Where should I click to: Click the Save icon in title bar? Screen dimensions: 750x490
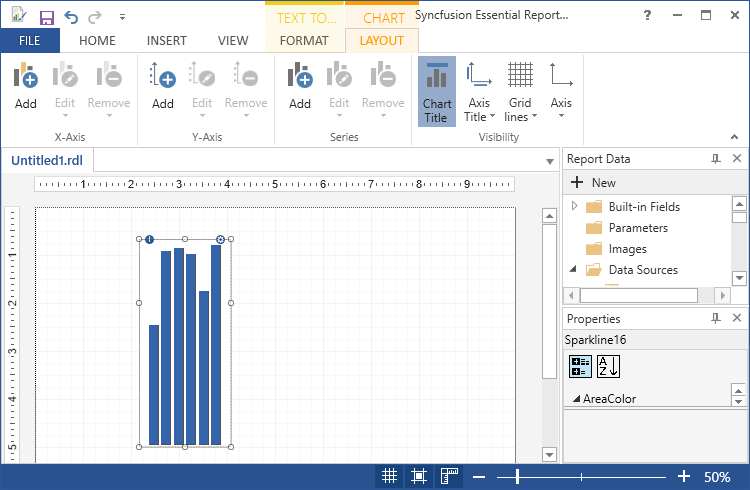pyautogui.click(x=46, y=17)
